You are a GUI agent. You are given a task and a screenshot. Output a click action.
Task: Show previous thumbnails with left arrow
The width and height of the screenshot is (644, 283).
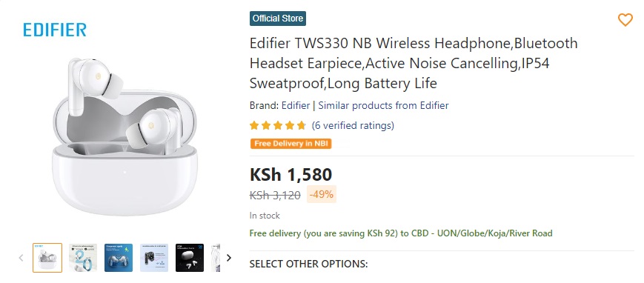pyautogui.click(x=21, y=258)
